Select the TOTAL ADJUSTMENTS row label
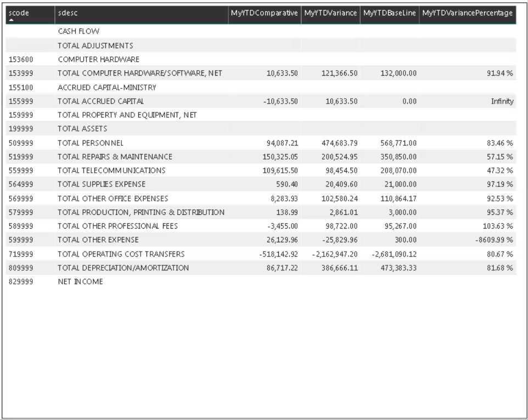The width and height of the screenshot is (528, 420). [96, 46]
